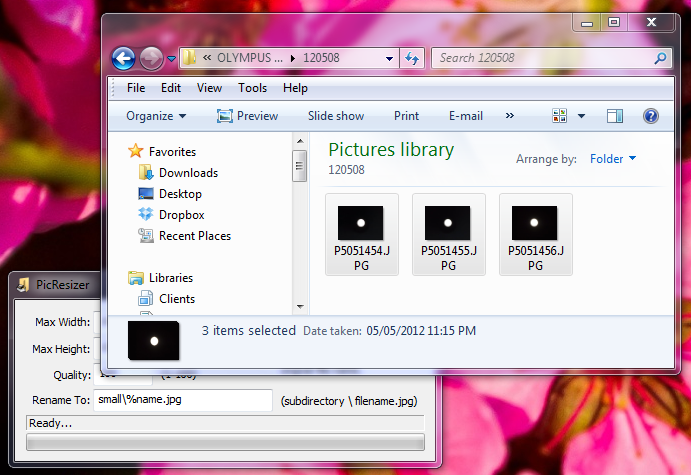The width and height of the screenshot is (691, 475).
Task: Select the P5051455.JPG thumbnail
Action: click(448, 234)
